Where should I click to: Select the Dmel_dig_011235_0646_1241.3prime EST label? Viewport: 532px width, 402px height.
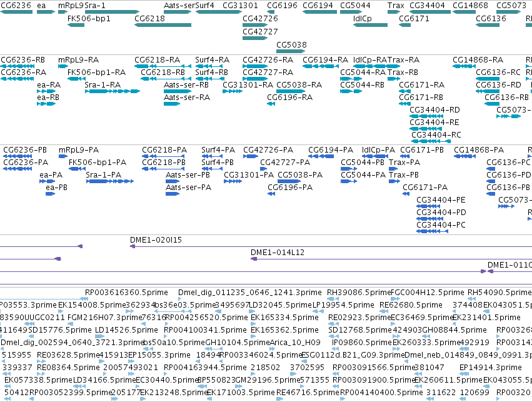(x=249, y=293)
